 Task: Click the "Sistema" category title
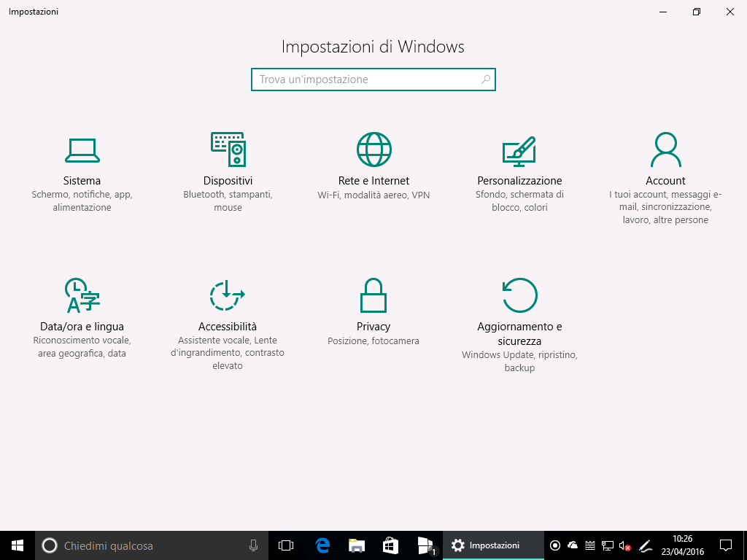click(82, 181)
